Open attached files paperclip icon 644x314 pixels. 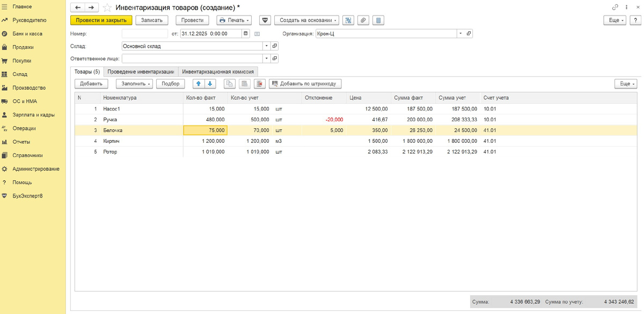coord(363,20)
